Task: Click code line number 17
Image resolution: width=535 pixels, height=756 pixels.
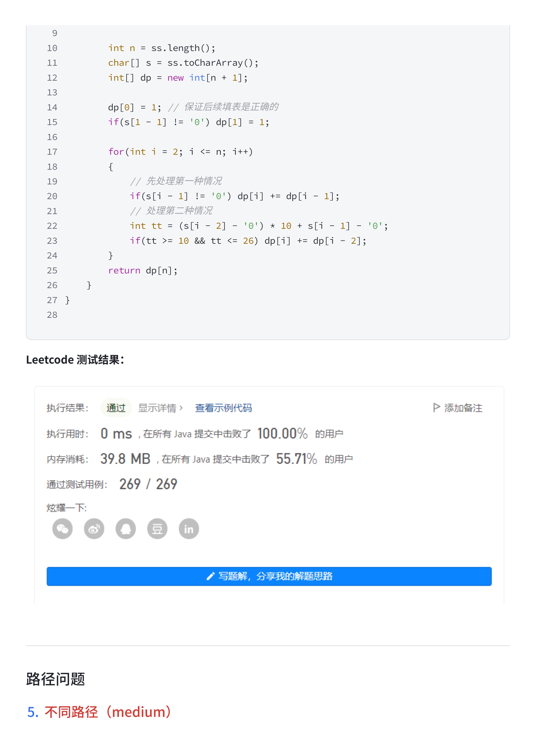Action: coord(52,152)
